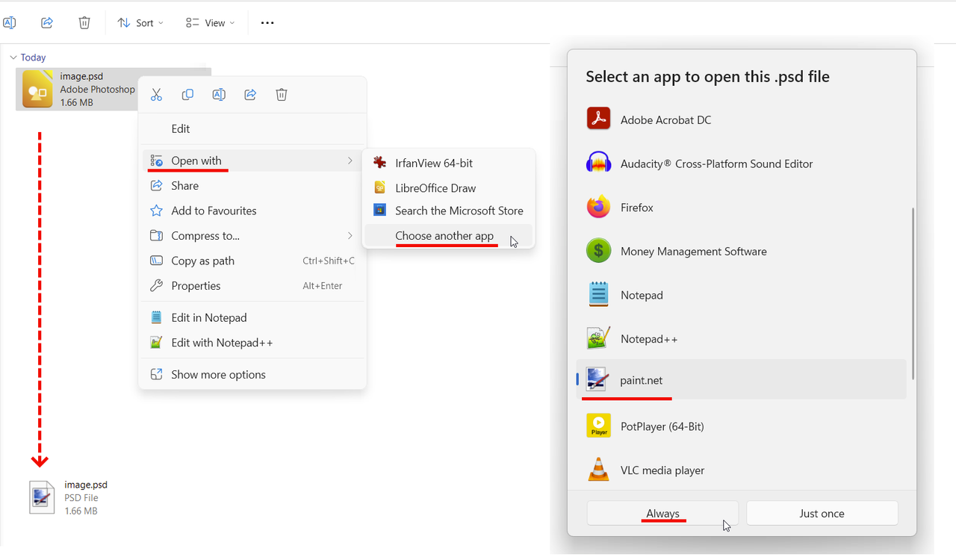Select Audacity Cross-Platform Sound Editor
This screenshot has width=956, height=560.
(x=742, y=164)
